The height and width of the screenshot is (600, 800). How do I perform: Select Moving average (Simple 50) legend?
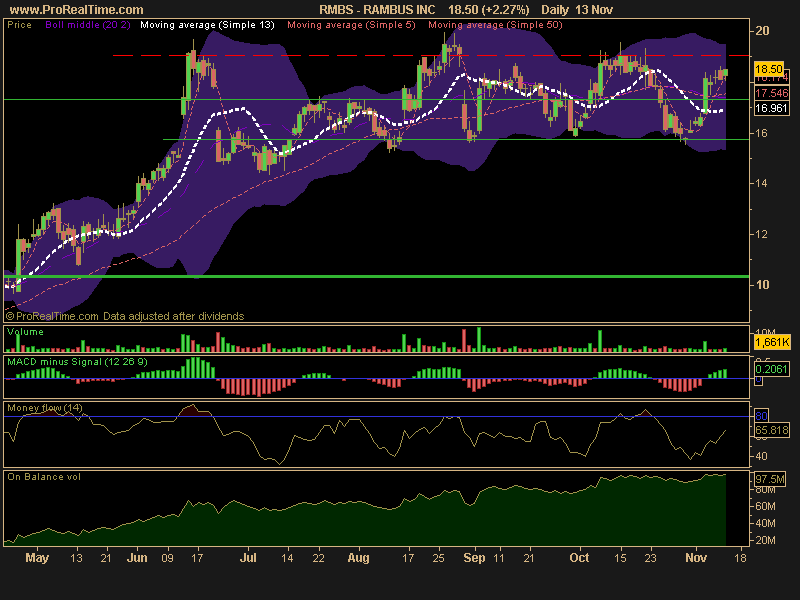point(495,25)
